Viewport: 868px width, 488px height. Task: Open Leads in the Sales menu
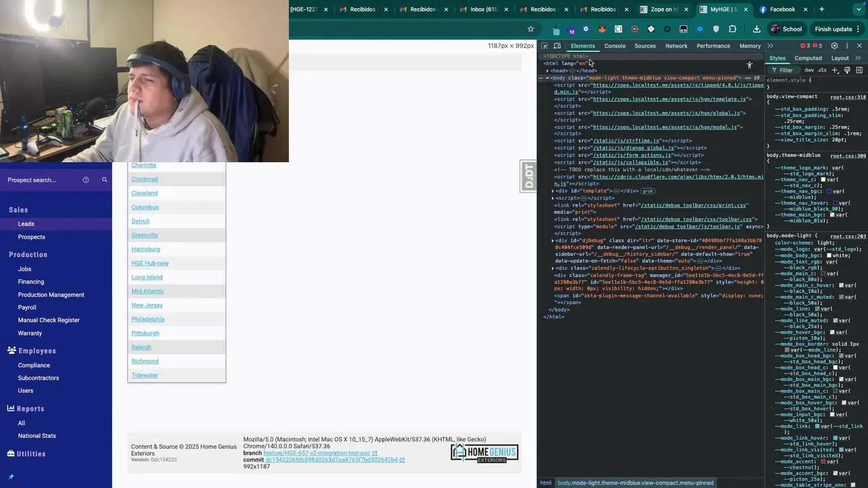pyautogui.click(x=26, y=224)
